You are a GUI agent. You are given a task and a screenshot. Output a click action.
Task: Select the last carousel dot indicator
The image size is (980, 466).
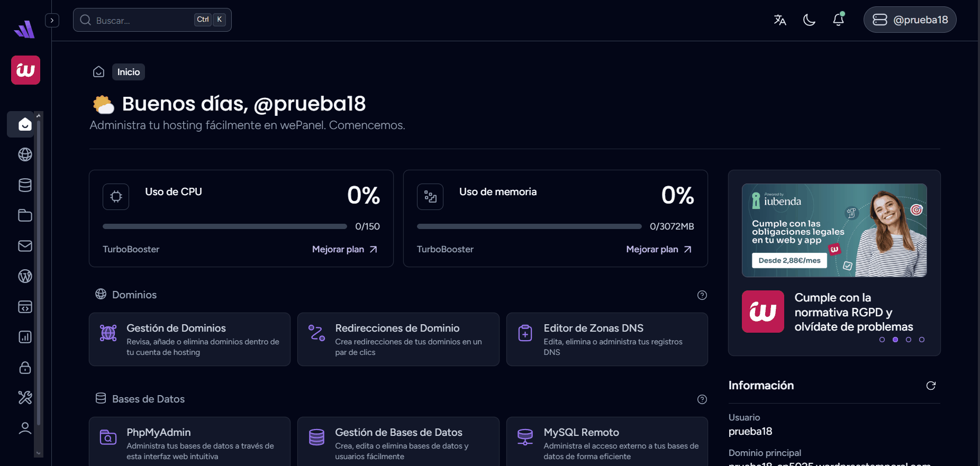[922, 340]
